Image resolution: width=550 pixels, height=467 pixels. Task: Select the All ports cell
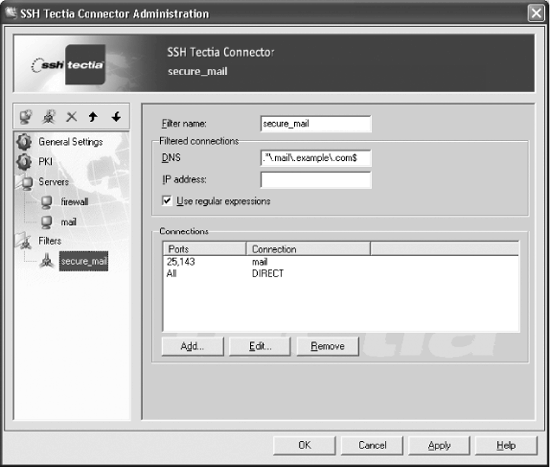pyautogui.click(x=172, y=273)
